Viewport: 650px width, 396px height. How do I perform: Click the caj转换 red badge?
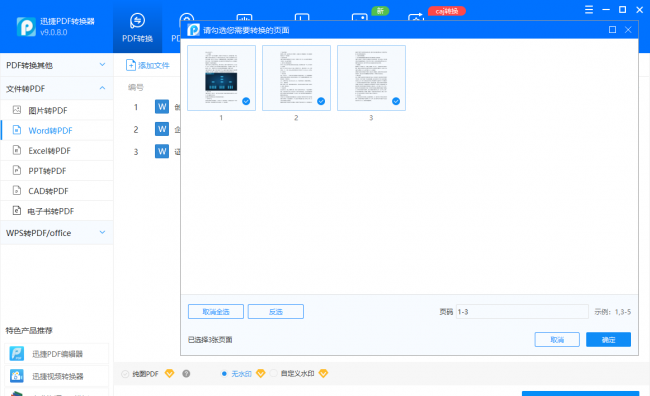pyautogui.click(x=447, y=11)
